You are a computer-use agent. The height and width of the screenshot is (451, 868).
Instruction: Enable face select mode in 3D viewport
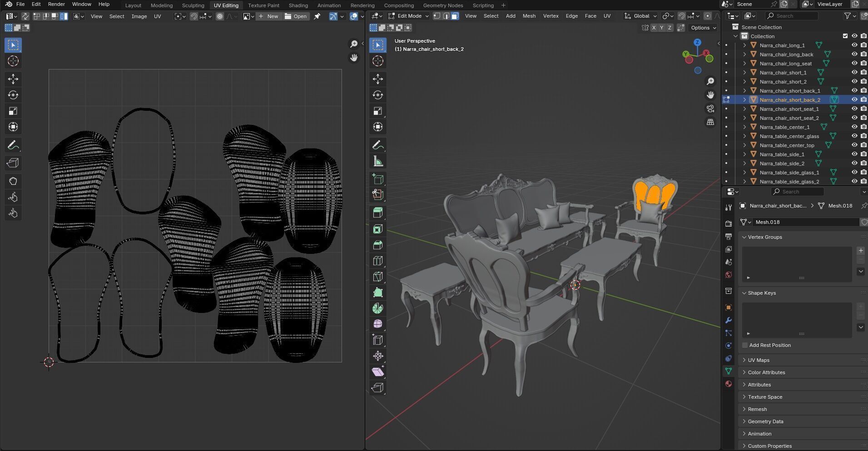pos(455,16)
